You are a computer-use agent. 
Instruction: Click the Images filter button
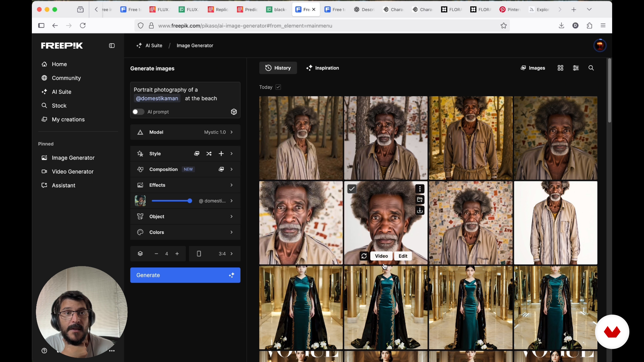click(x=533, y=68)
